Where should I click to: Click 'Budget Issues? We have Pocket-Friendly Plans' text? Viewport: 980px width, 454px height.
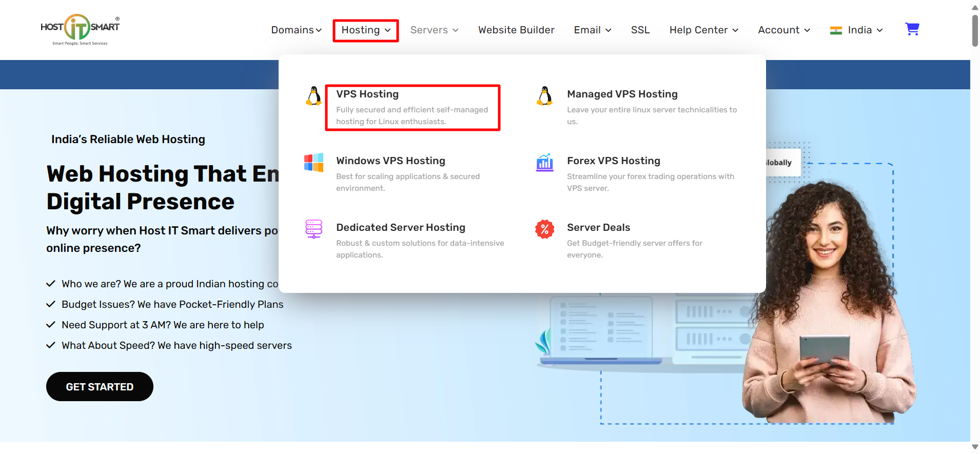pyautogui.click(x=172, y=304)
